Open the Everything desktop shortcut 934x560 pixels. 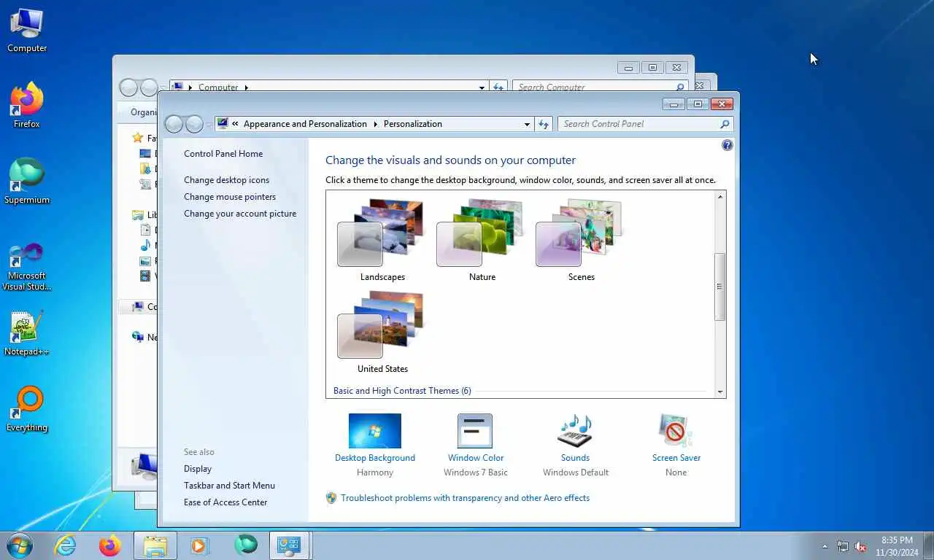27,410
